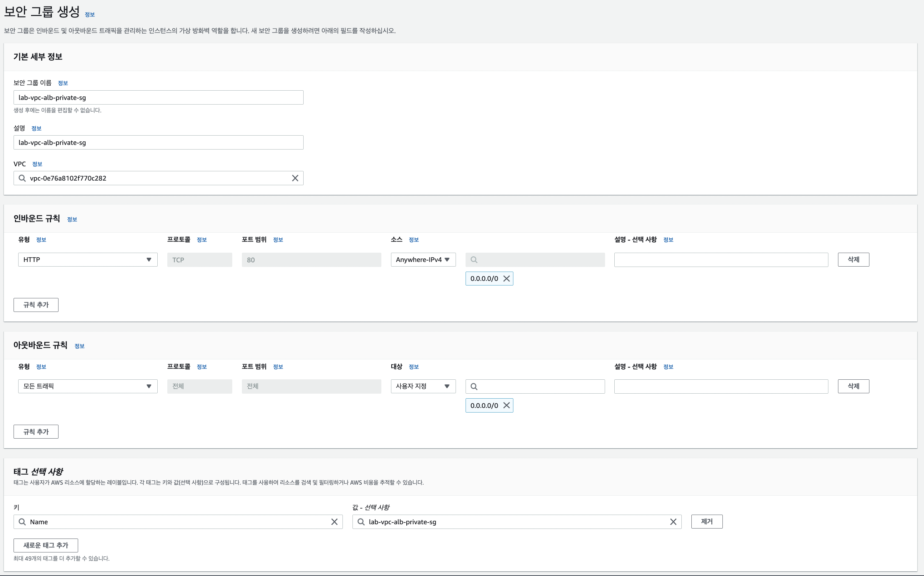Viewport: 924px width, 576px height.
Task: Remove inbound 0.0.0.0/0 source chip
Action: tap(506, 278)
